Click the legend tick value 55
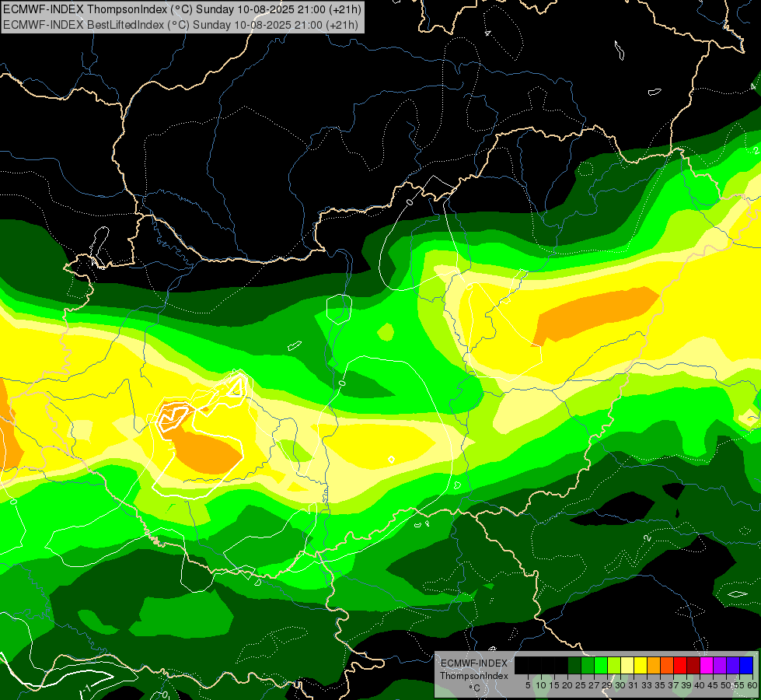The image size is (761, 700). (739, 685)
